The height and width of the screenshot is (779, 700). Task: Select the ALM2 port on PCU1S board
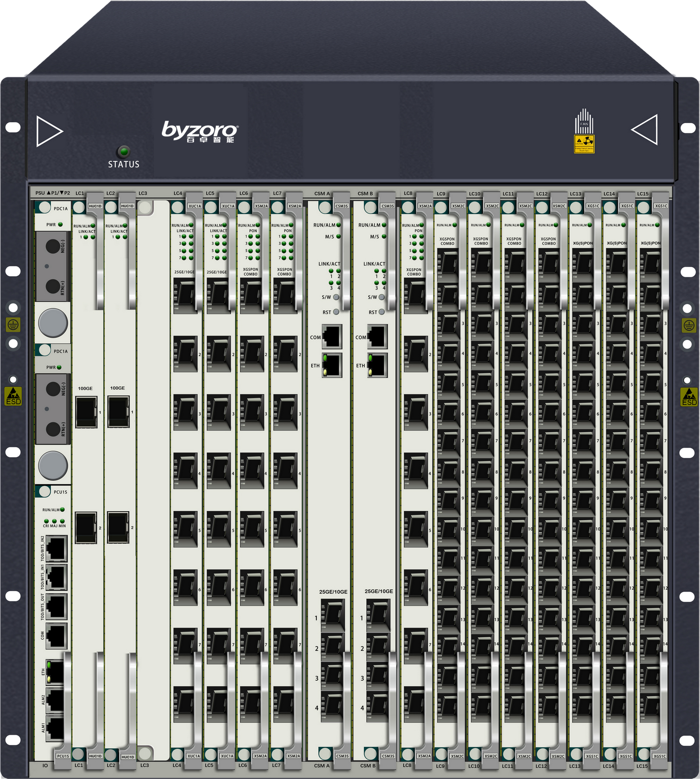[55, 700]
